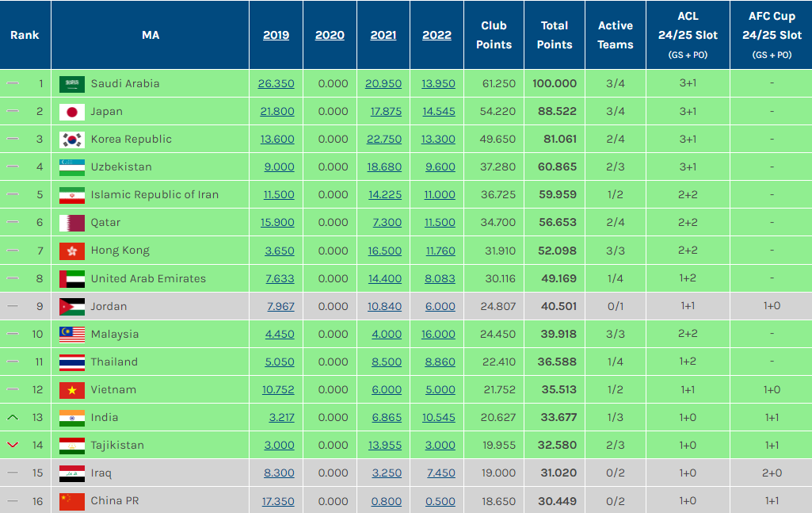The height and width of the screenshot is (513, 812).
Task: Open Malaysia's 2022 points 16.000
Action: (438, 334)
